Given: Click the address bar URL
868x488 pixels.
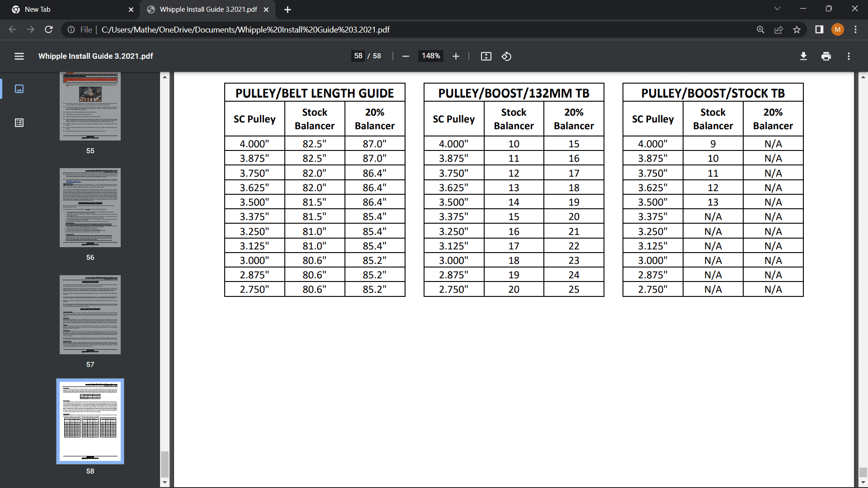Looking at the screenshot, I should pyautogui.click(x=245, y=29).
